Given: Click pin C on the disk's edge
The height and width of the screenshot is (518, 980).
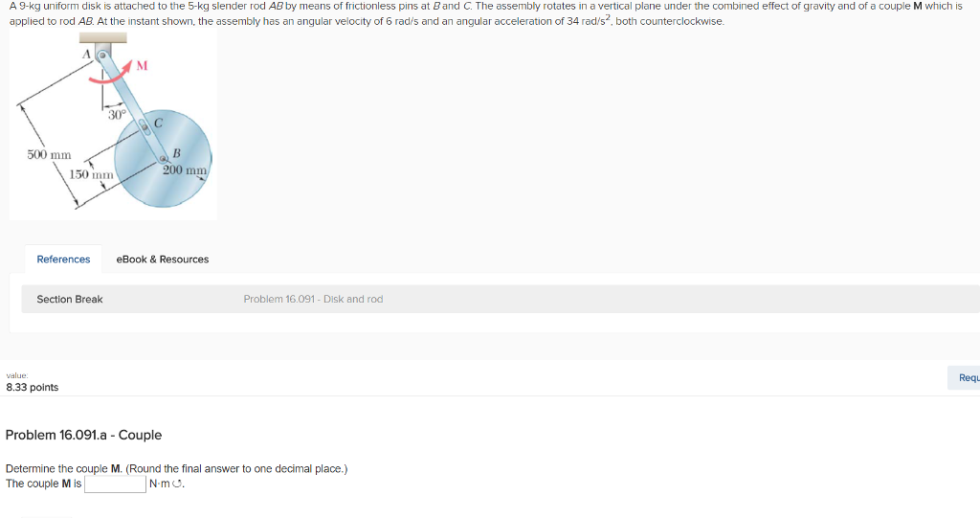Looking at the screenshot, I should tap(145, 126).
